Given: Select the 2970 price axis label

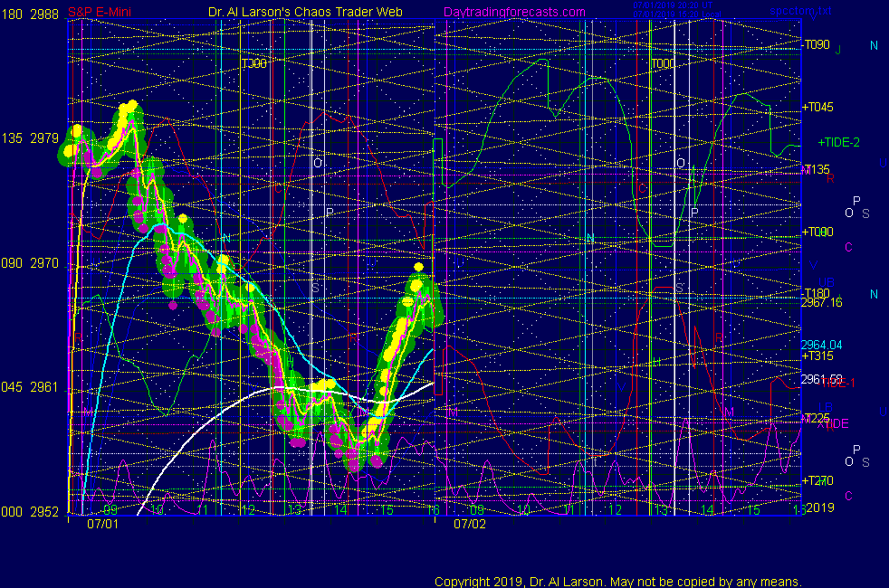Looking at the screenshot, I should tap(44, 263).
